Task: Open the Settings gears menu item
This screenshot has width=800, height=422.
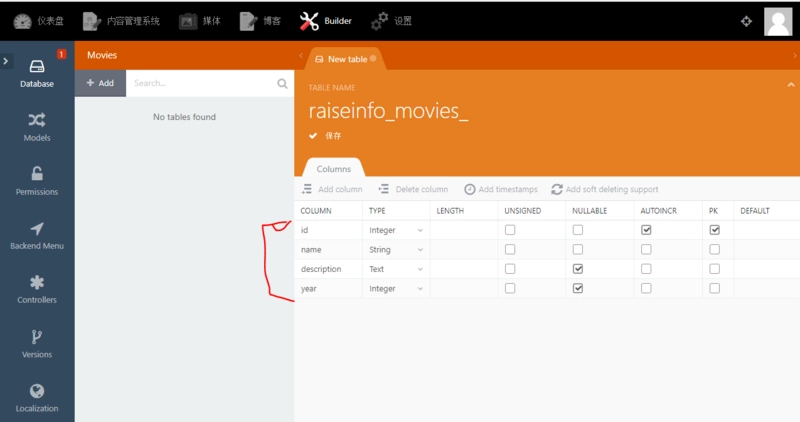Action: [391, 21]
